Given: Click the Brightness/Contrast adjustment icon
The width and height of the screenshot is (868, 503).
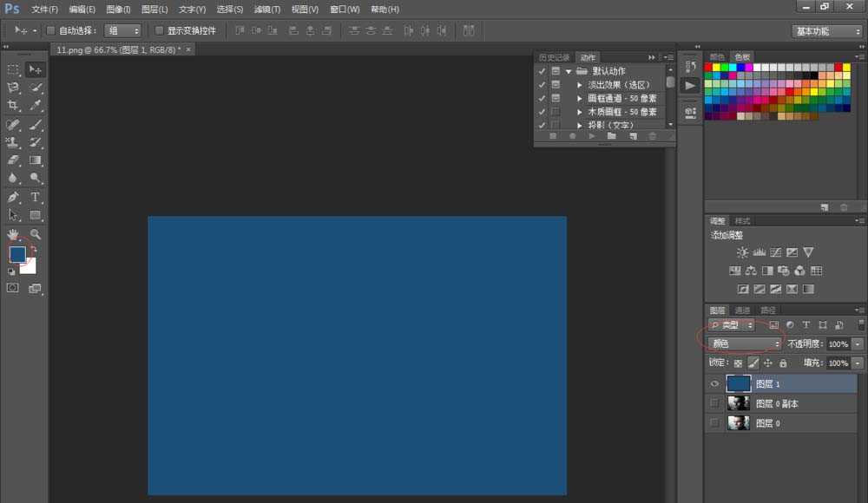Looking at the screenshot, I should tap(742, 252).
